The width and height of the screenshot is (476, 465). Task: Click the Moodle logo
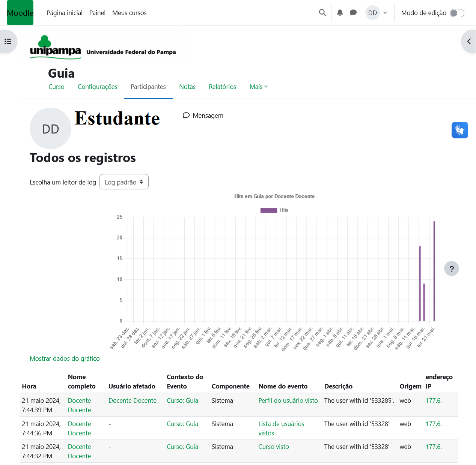click(x=20, y=13)
